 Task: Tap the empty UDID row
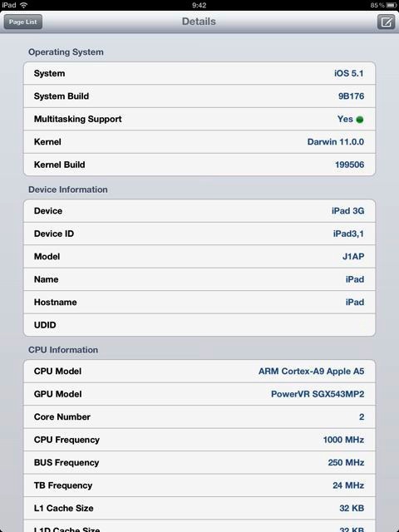tap(199, 325)
